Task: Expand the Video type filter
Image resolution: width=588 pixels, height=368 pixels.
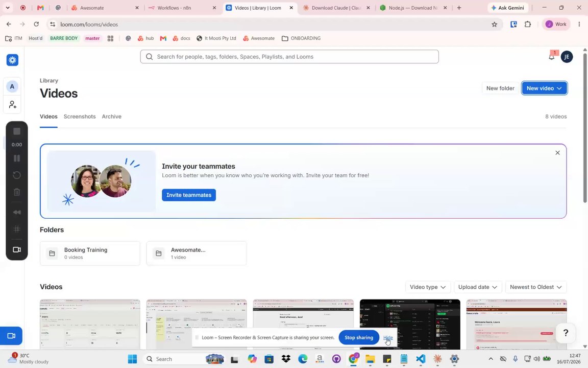Action: tap(428, 287)
